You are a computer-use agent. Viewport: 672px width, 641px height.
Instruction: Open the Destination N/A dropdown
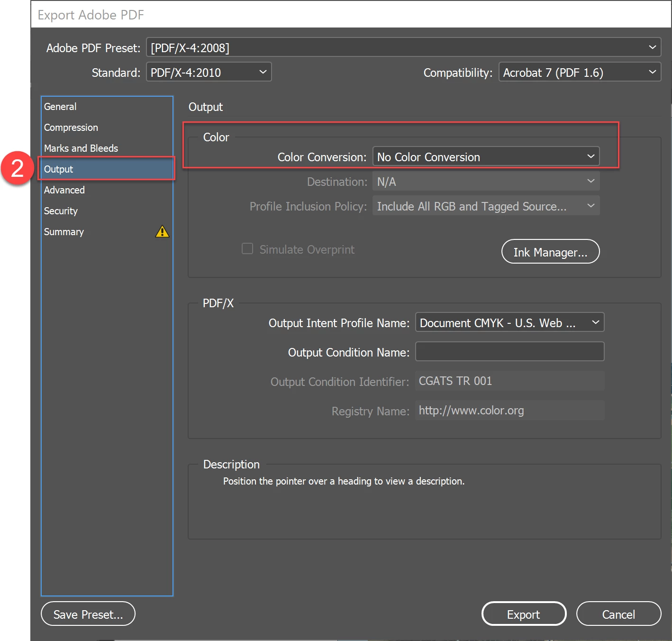(x=486, y=181)
